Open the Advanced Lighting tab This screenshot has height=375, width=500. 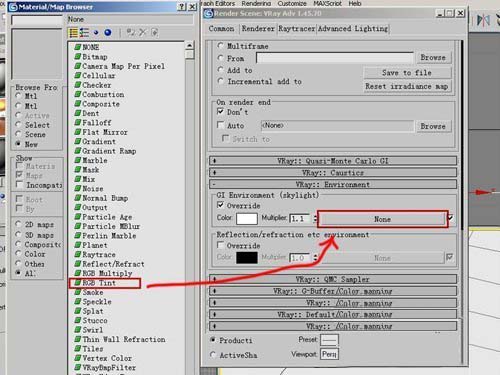[x=353, y=29]
